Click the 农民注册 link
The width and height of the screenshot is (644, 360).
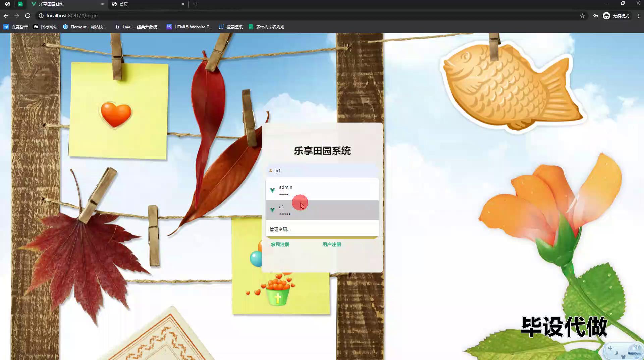coord(280,244)
